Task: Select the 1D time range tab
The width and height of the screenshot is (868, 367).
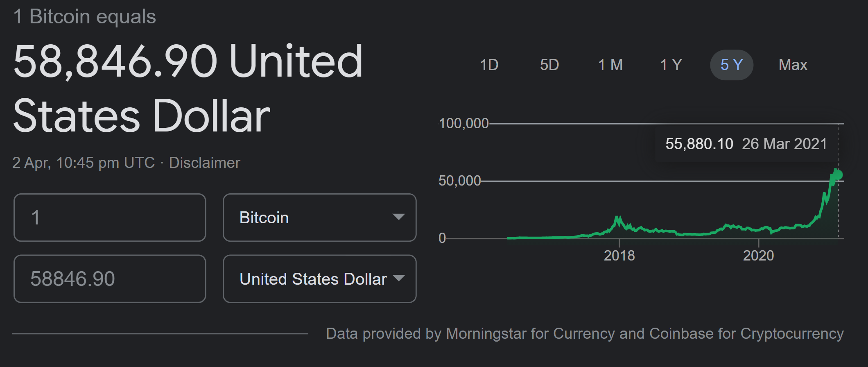Action: click(x=489, y=65)
